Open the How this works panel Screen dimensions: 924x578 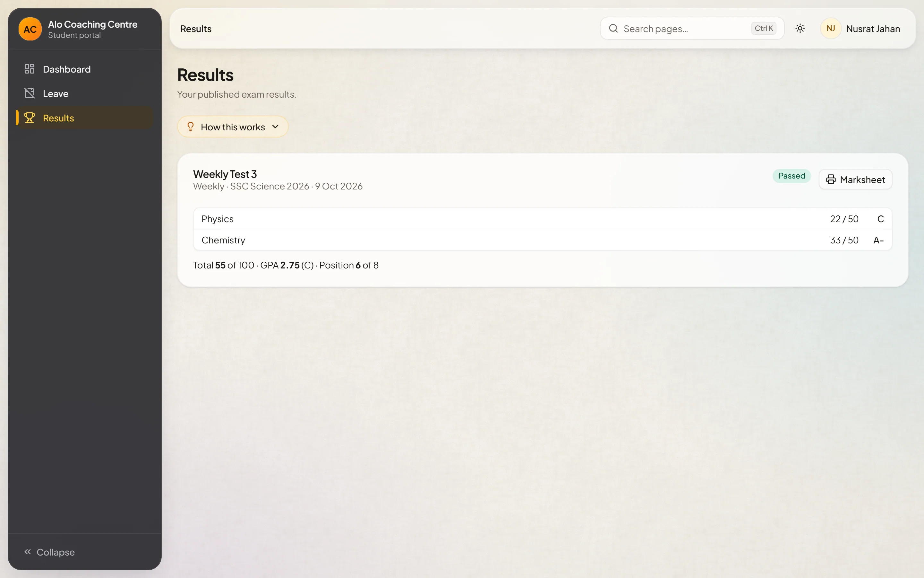(x=233, y=127)
